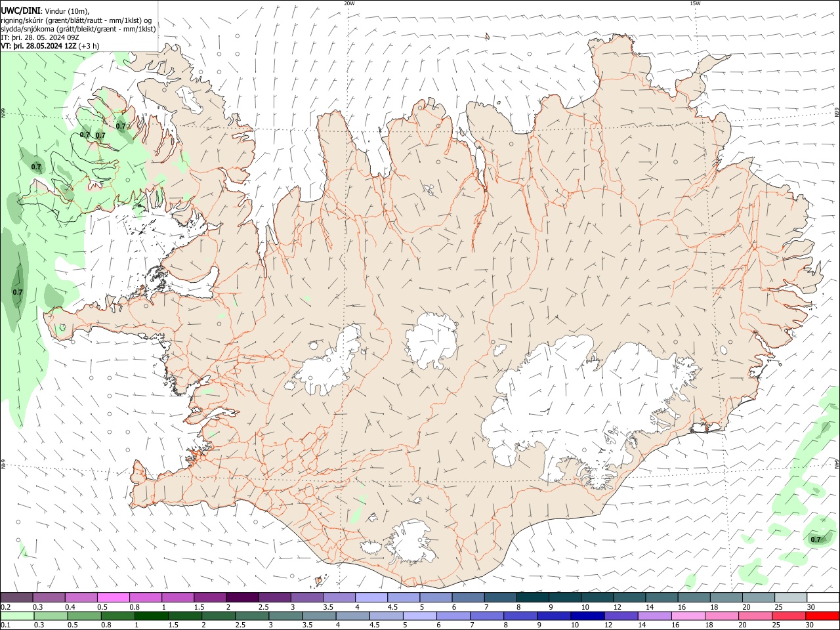The height and width of the screenshot is (630, 840).
Task: Pick the light grey swatch at 25 in the snow legend
Action: (791, 597)
